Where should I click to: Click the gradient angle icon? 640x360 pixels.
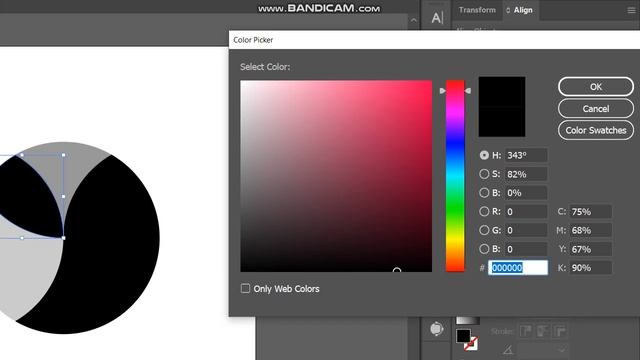(x=508, y=350)
